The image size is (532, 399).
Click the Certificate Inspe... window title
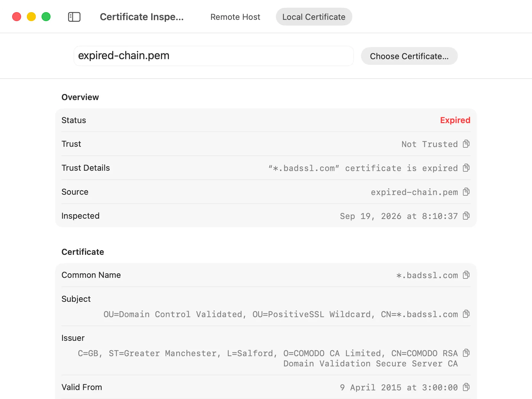(x=142, y=17)
